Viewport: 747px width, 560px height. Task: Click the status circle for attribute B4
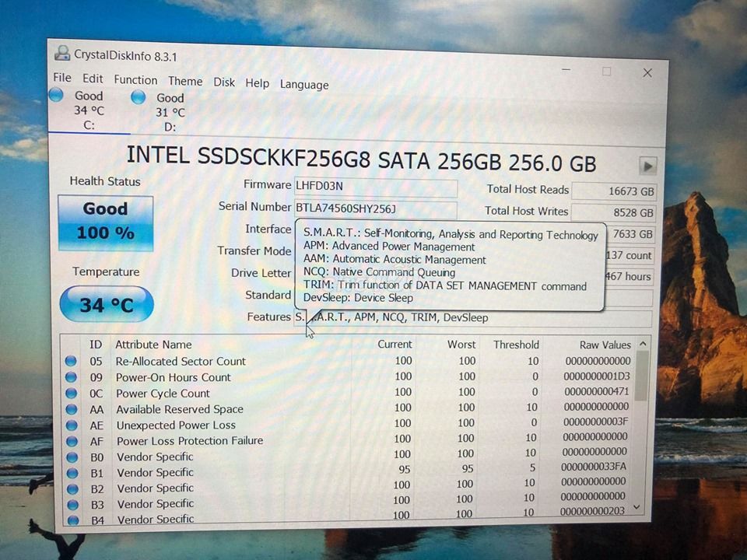(73, 520)
